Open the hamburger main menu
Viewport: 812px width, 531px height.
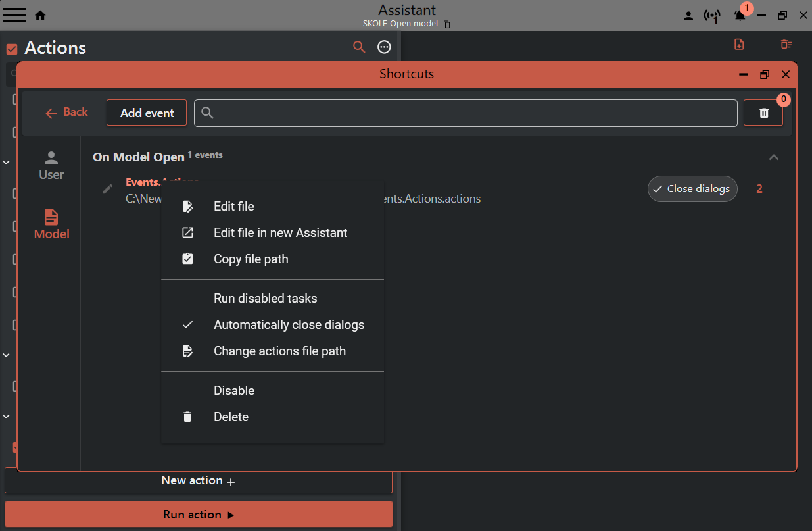pos(14,15)
